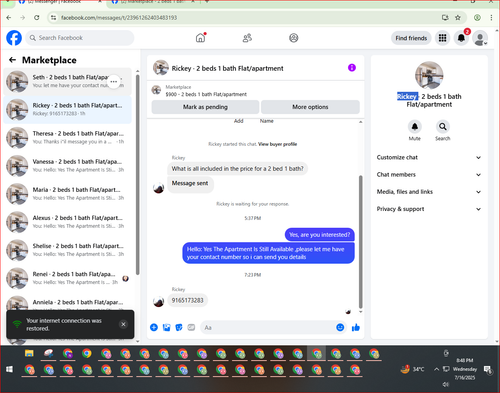Open more actions plus icon in composer
The height and width of the screenshot is (393, 500).
pos(154,327)
